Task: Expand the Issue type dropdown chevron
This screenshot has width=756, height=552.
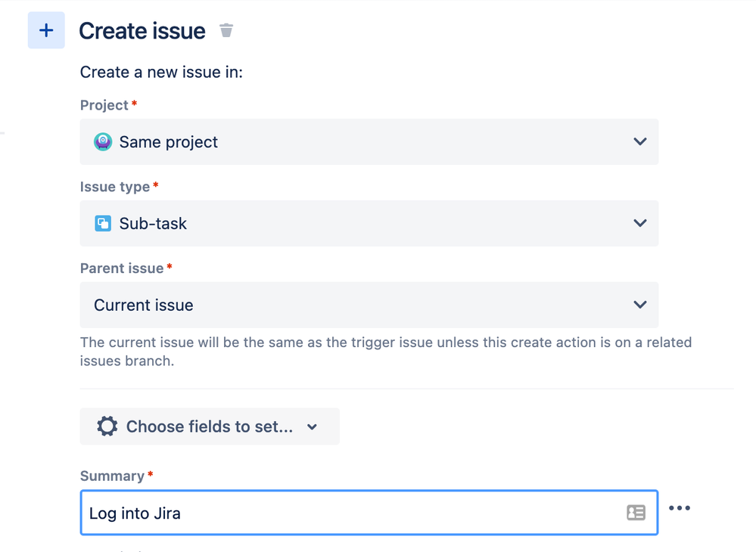Action: point(639,223)
